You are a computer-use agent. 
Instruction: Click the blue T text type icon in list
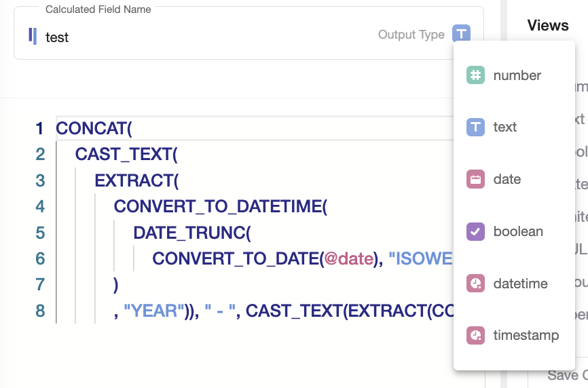coord(475,127)
